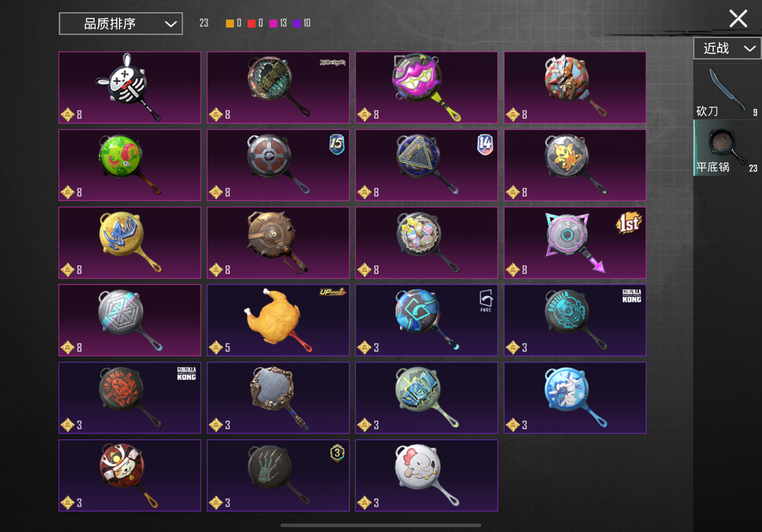Close the skin selection screen
762x532 pixels.
(738, 18)
